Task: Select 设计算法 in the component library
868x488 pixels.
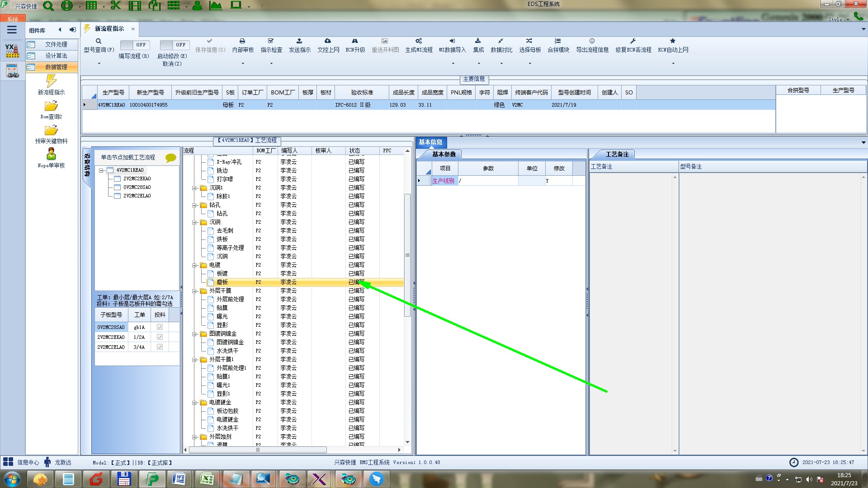Action: point(56,56)
